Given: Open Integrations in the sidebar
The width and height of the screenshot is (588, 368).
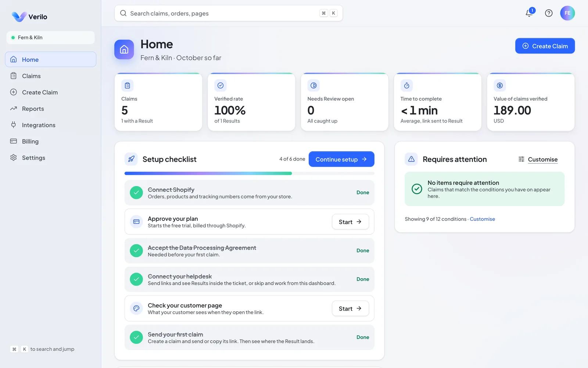Looking at the screenshot, I should pos(51,125).
